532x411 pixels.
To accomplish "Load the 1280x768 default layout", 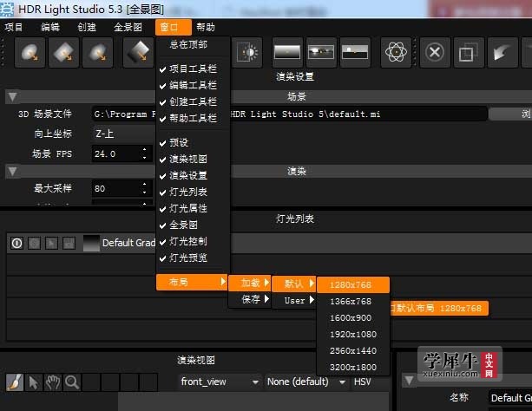I will (x=353, y=285).
